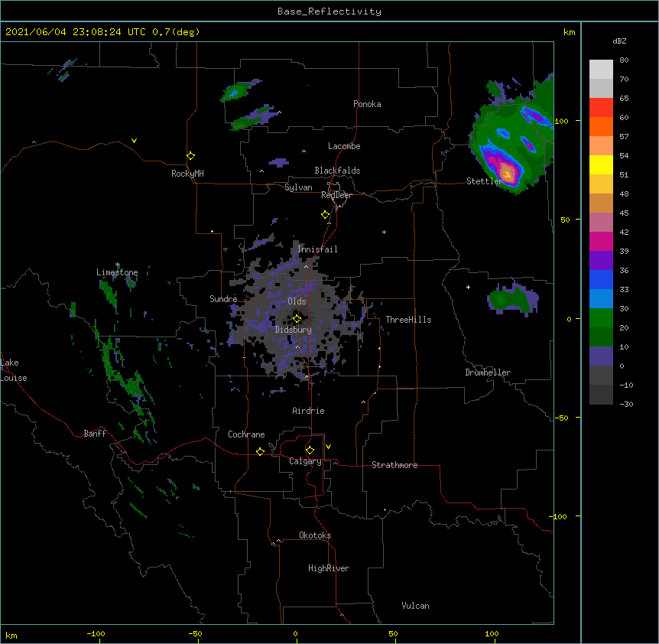Viewport: 659px width, 644px height.
Task: Click the yellow diamond marker above Calgary
Action: click(x=310, y=450)
